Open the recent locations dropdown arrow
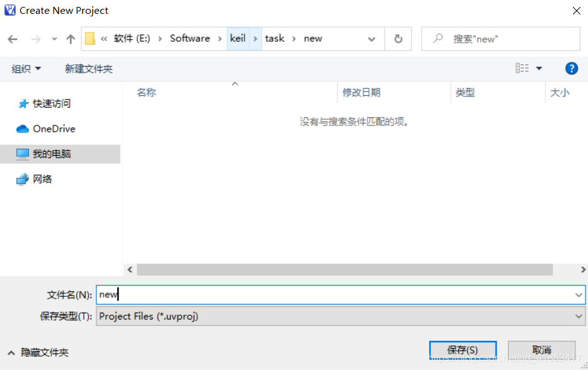 click(x=54, y=39)
